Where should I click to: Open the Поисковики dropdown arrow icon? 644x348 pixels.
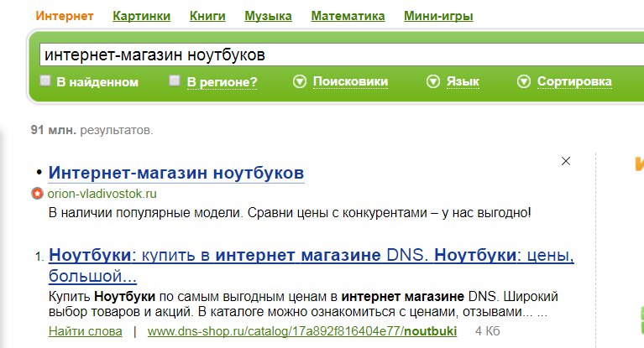point(300,81)
